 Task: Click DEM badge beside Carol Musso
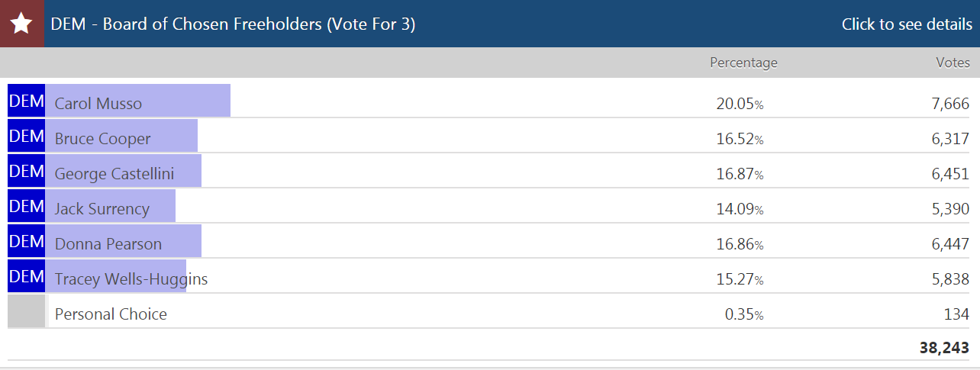(x=27, y=101)
